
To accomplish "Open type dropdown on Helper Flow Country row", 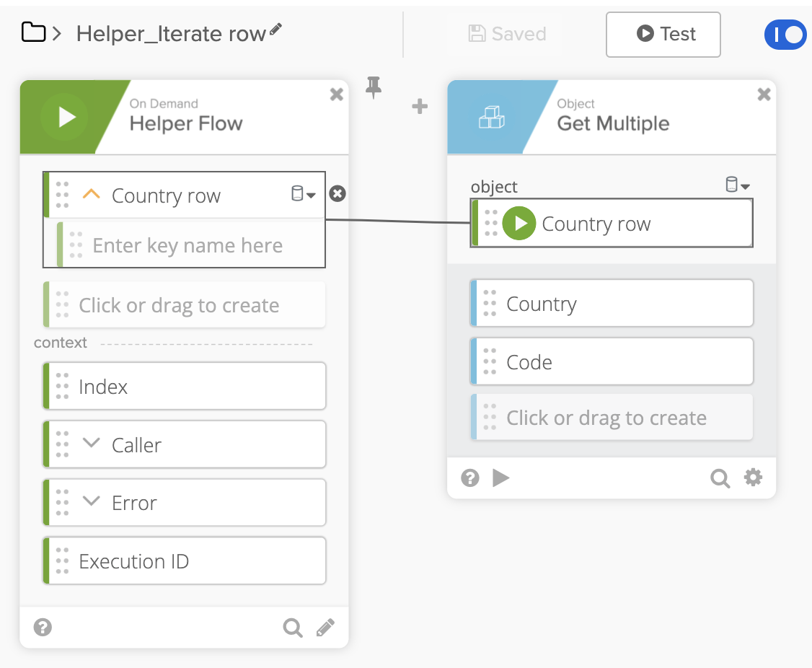I will [x=303, y=194].
